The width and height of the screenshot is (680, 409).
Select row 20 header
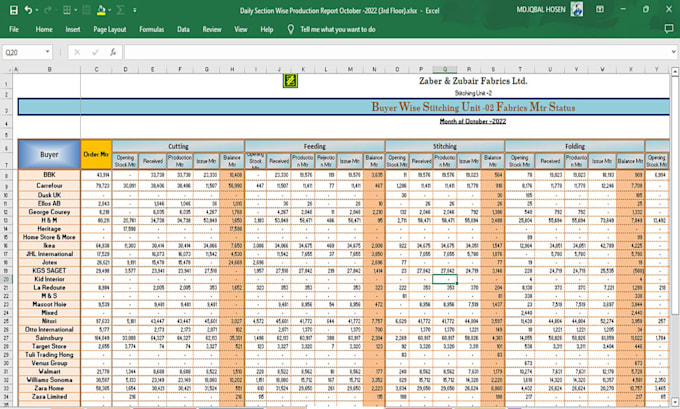click(x=7, y=279)
